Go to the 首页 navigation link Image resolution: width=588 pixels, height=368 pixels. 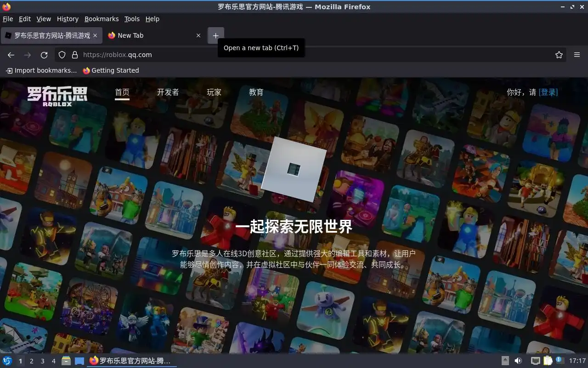point(122,92)
